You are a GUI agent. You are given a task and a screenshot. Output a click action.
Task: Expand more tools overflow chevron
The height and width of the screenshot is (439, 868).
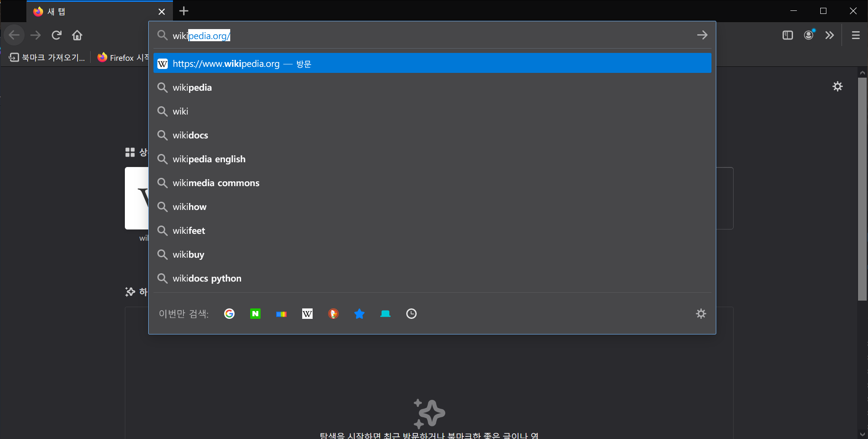click(x=829, y=35)
